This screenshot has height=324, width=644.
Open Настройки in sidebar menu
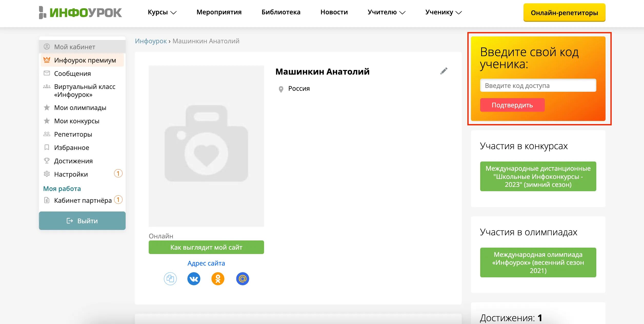(x=71, y=174)
